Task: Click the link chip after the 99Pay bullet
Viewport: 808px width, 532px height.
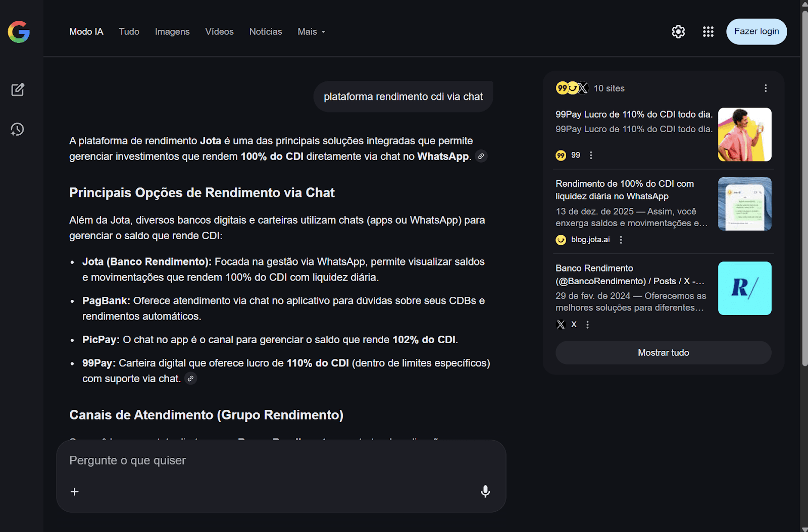Action: (x=191, y=379)
